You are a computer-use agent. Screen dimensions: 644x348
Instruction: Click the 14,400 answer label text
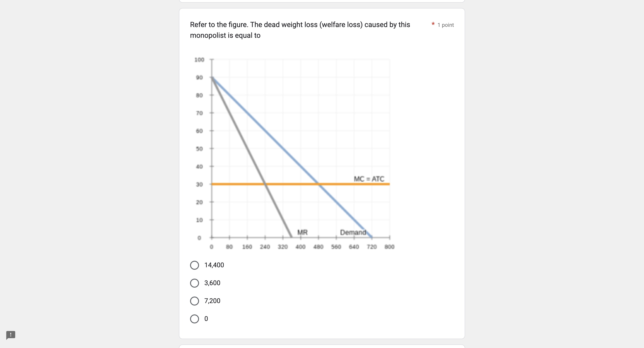pos(214,265)
